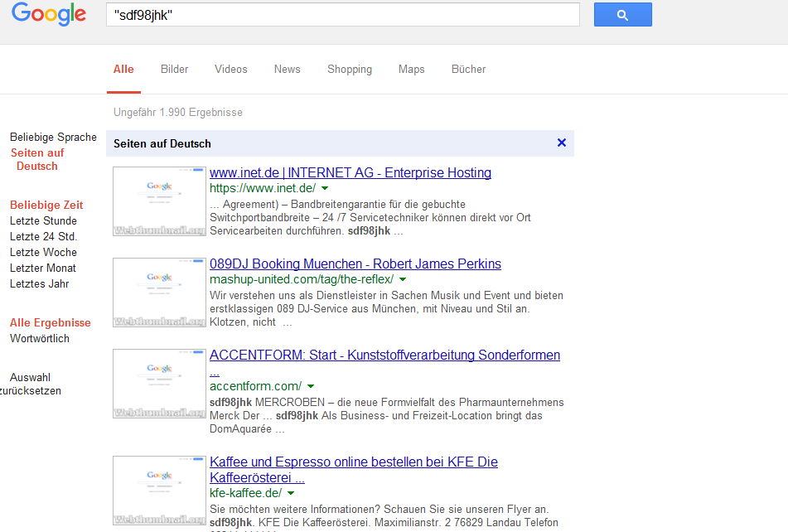Switch to the Maps tab

411,70
